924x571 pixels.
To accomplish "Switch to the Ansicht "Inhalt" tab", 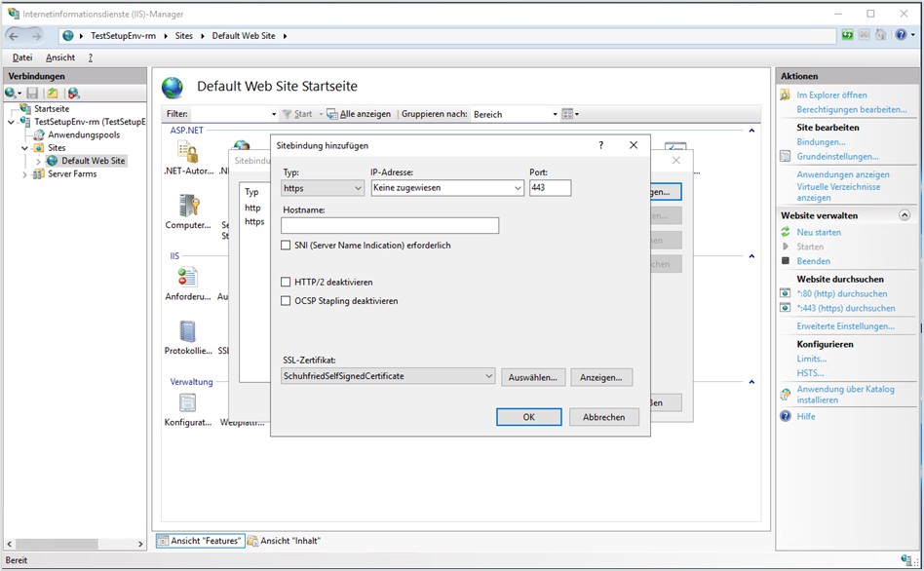I will click(x=285, y=541).
